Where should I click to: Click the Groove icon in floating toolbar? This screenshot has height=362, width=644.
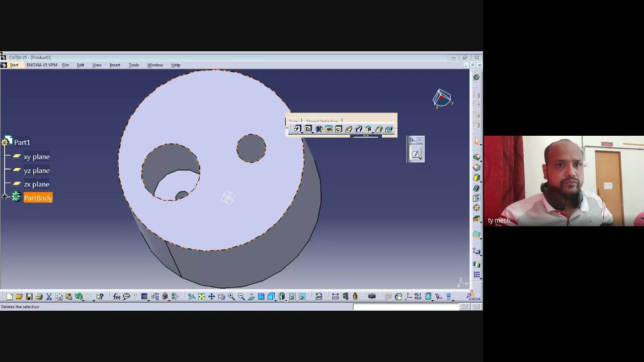[329, 129]
